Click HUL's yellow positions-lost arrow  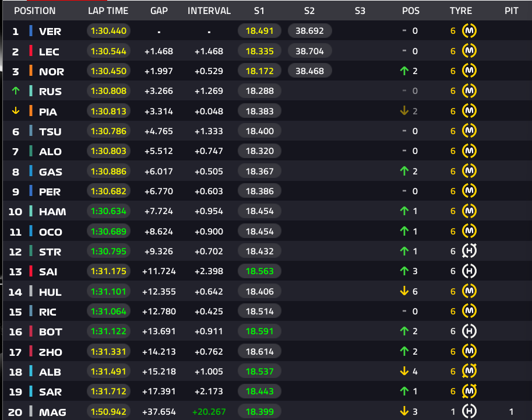click(404, 291)
